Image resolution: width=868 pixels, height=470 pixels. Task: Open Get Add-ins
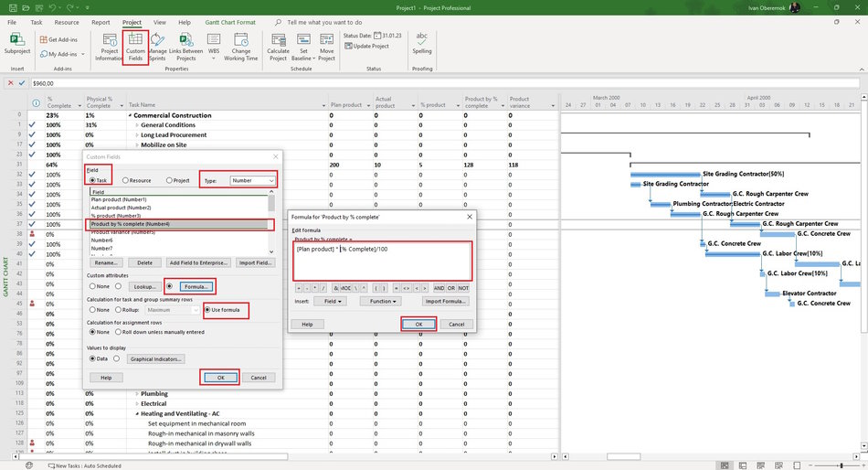pos(58,40)
